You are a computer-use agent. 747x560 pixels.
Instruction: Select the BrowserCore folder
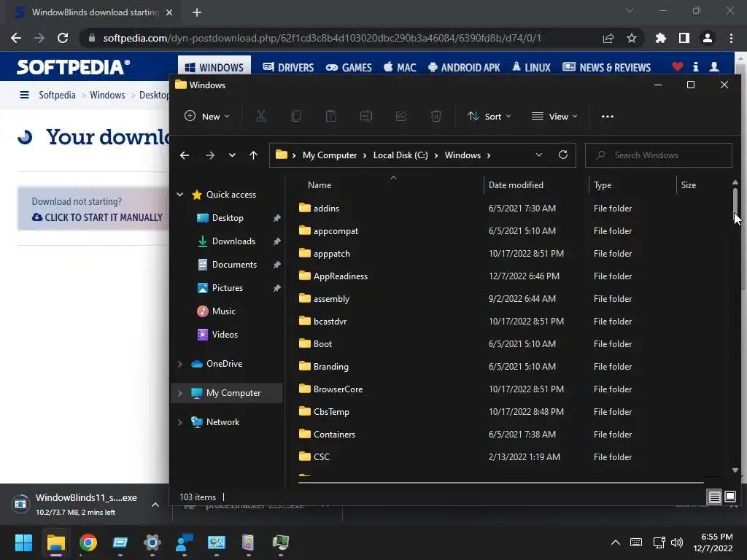[338, 389]
